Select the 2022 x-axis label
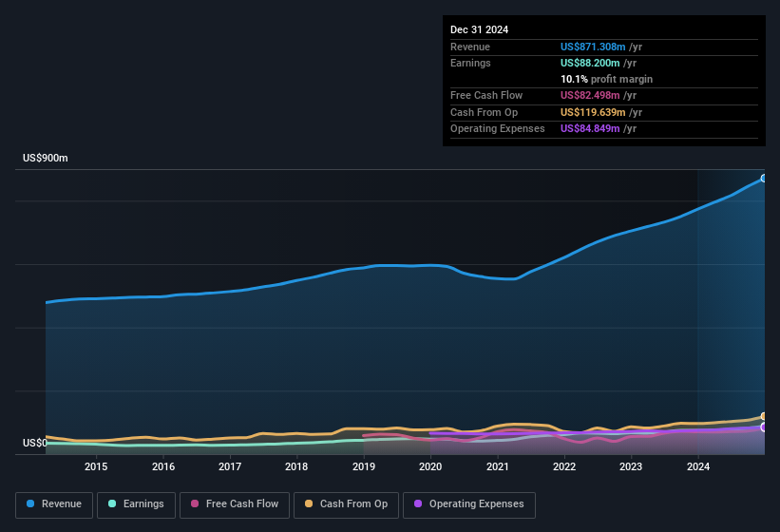 point(564,466)
